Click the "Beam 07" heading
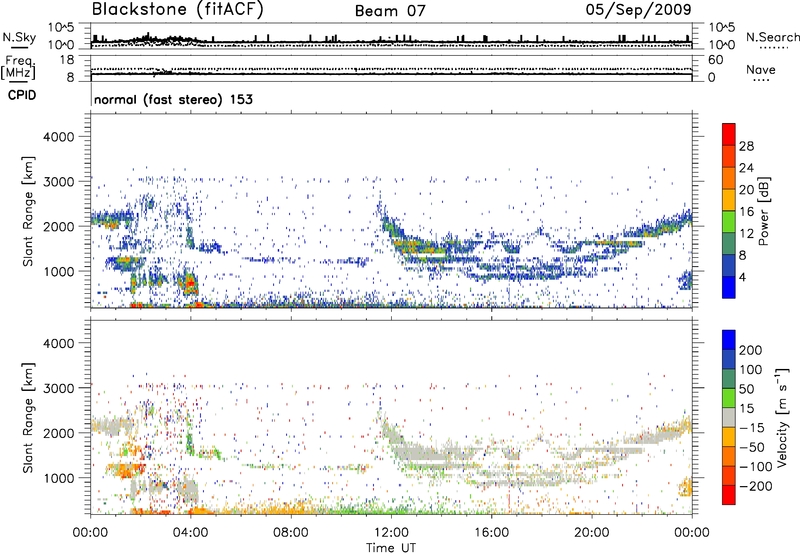800x554 pixels. point(390,11)
